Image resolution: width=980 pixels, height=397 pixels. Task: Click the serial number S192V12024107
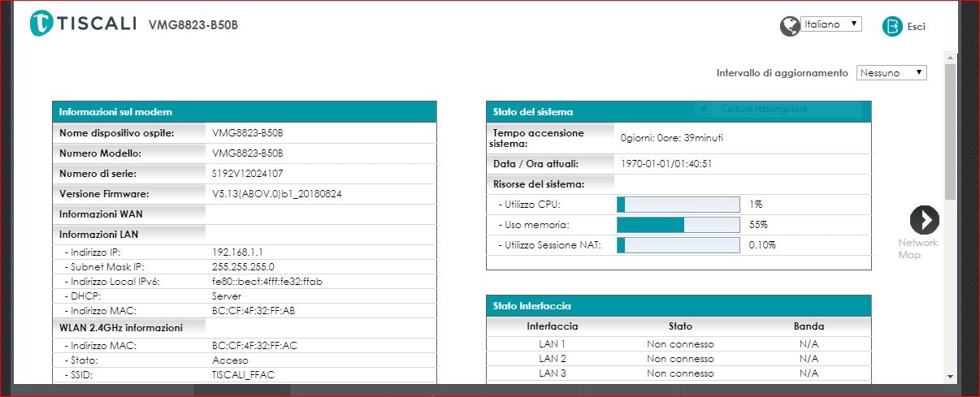pyautogui.click(x=248, y=173)
